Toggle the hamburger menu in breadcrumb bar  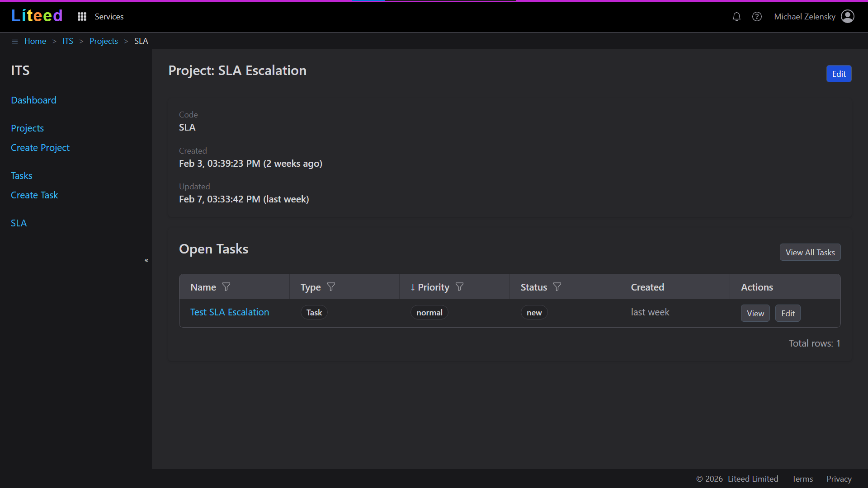click(x=14, y=41)
